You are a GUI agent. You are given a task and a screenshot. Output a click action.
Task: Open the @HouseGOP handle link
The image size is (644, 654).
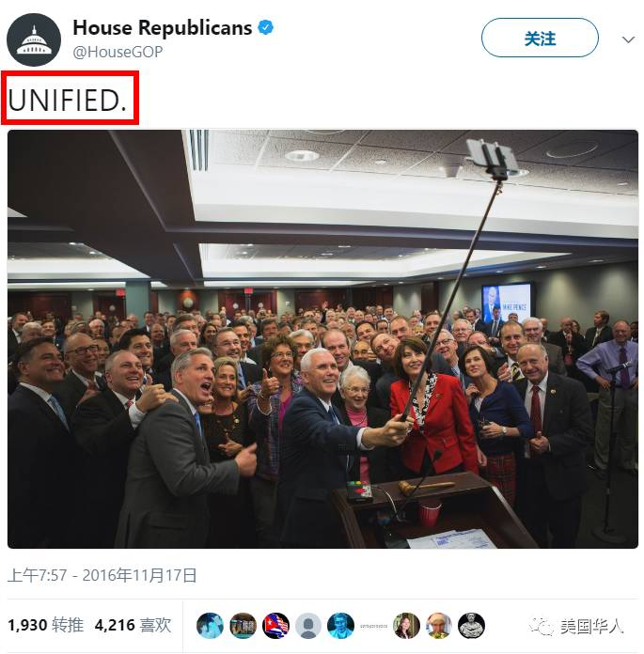pyautogui.click(x=118, y=52)
